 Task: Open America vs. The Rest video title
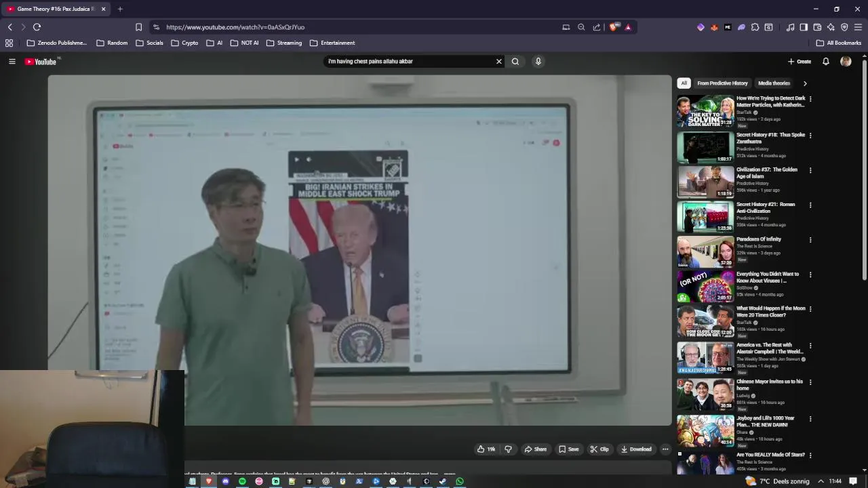(770, 348)
